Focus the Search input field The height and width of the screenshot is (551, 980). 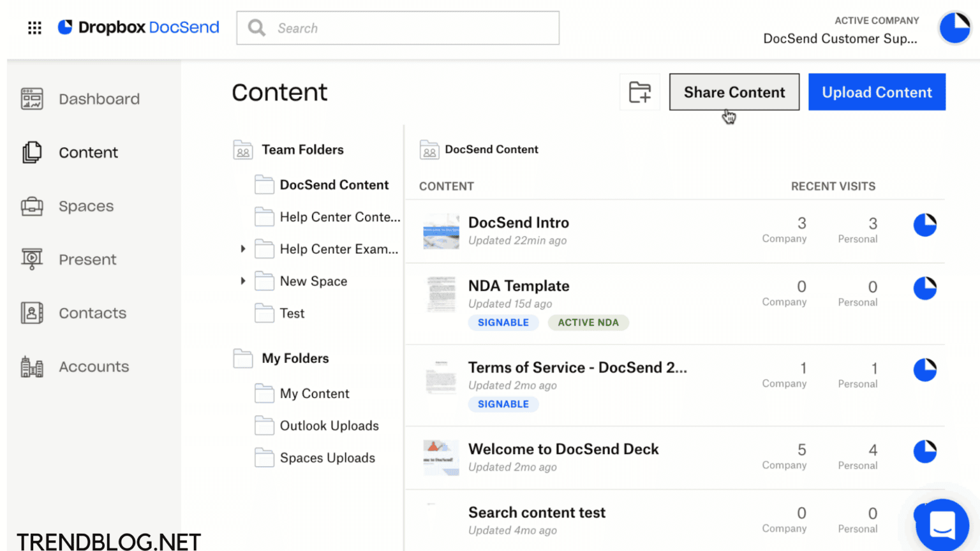tap(408, 28)
